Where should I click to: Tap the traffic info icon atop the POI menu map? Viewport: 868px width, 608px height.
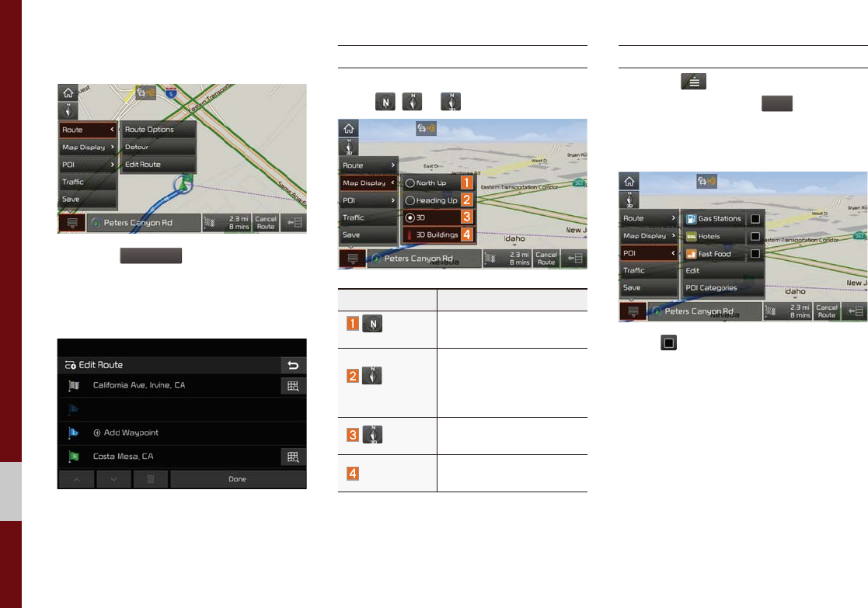(x=707, y=181)
